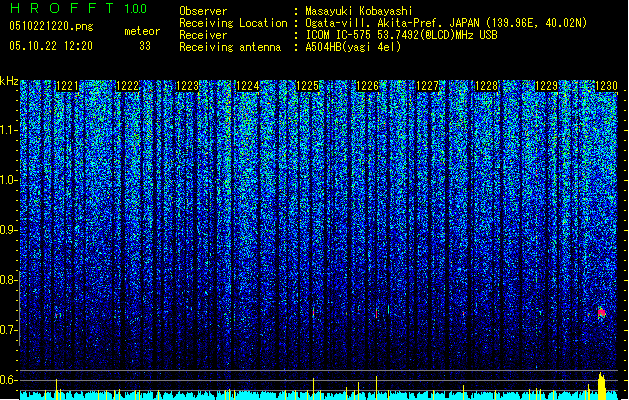
Task: Click the date stamp 05.10.22 12:20
Action: [x=51, y=46]
